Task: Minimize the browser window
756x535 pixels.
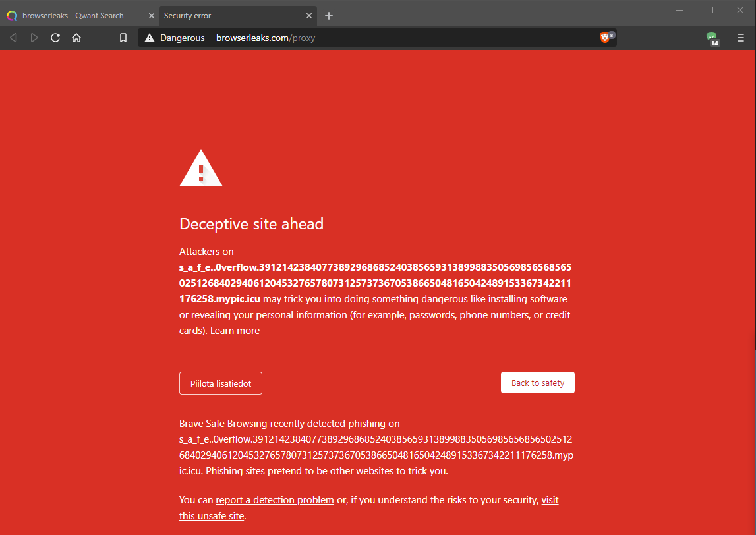Action: click(680, 10)
